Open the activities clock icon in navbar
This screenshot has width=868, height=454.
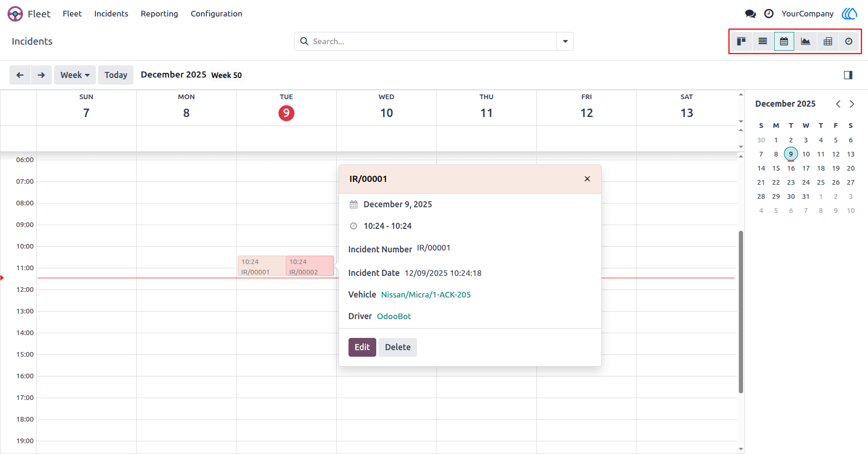pyautogui.click(x=769, y=14)
